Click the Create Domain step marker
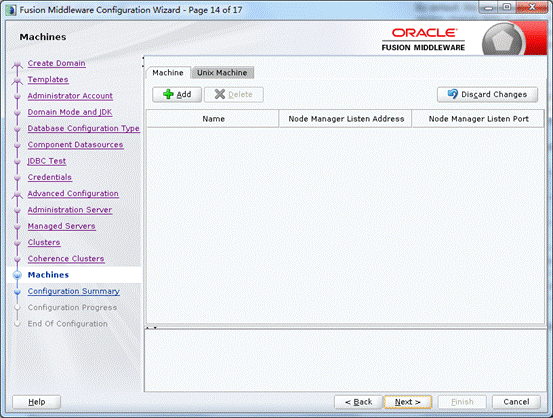553x418 pixels. (17, 65)
